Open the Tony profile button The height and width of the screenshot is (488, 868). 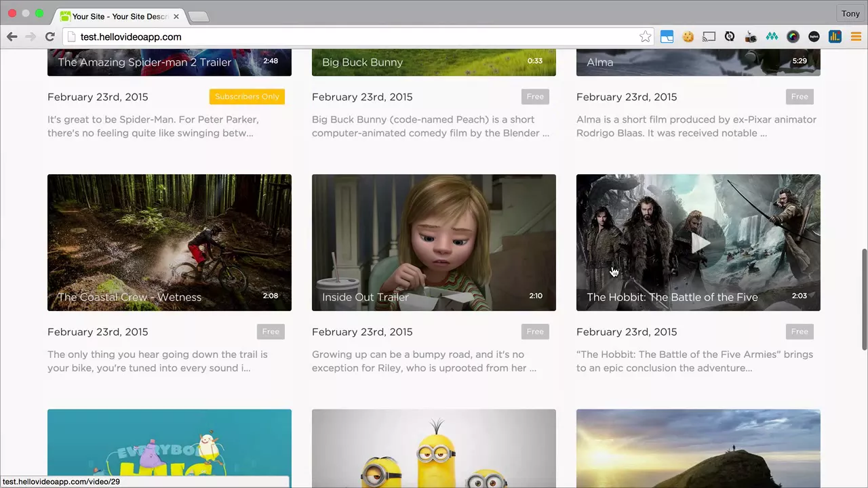point(850,14)
